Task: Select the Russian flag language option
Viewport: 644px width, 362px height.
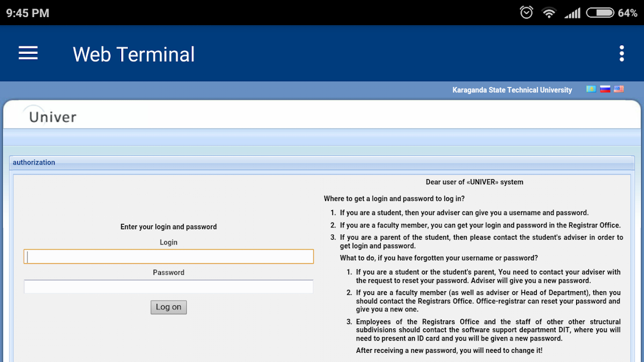Action: coord(604,89)
